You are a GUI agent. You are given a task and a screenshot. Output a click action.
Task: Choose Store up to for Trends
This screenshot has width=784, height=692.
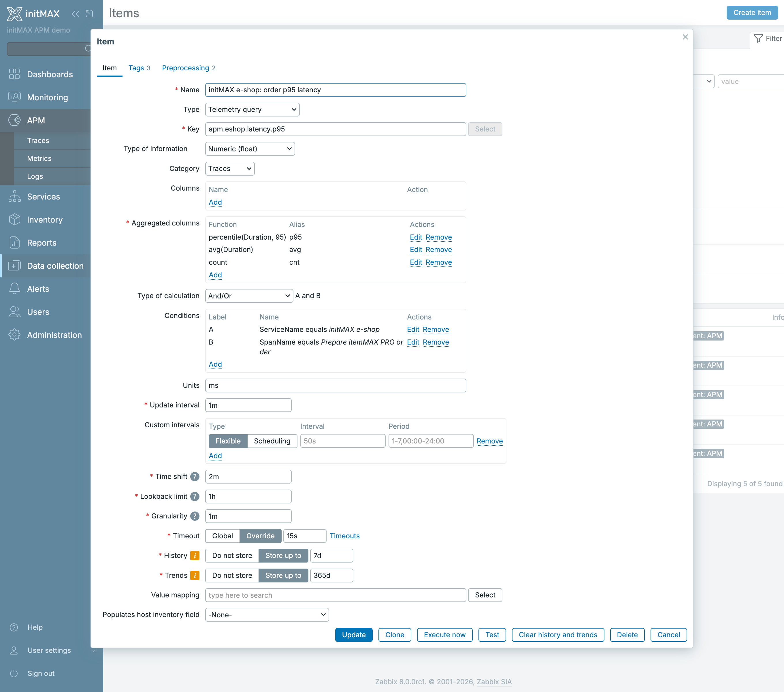pyautogui.click(x=283, y=576)
